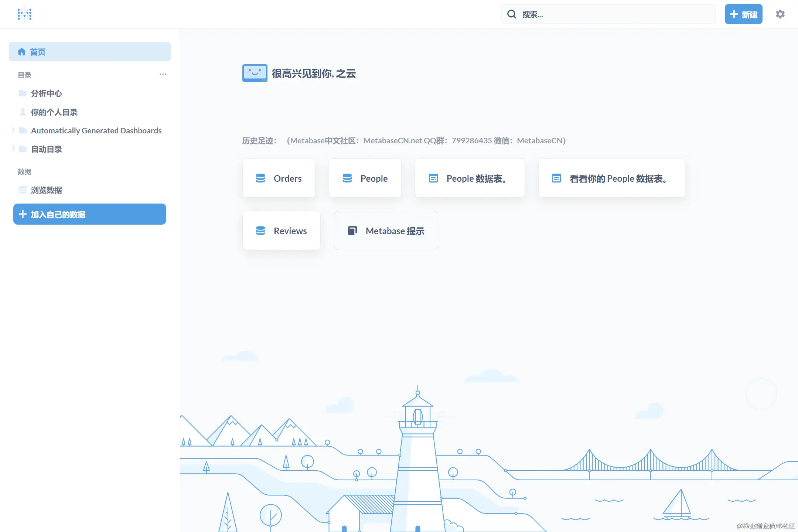The width and height of the screenshot is (798, 532).
Task: Click the Reviews database icon
Action: (x=260, y=231)
